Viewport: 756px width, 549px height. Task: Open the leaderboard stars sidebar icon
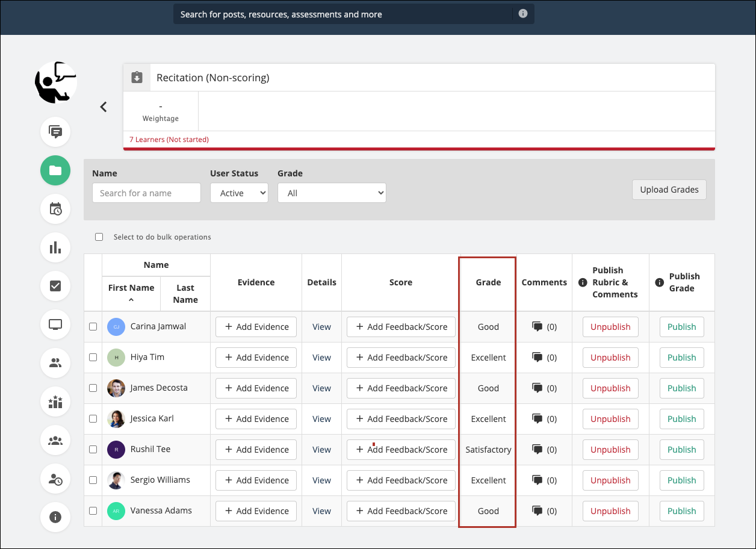pos(55,402)
